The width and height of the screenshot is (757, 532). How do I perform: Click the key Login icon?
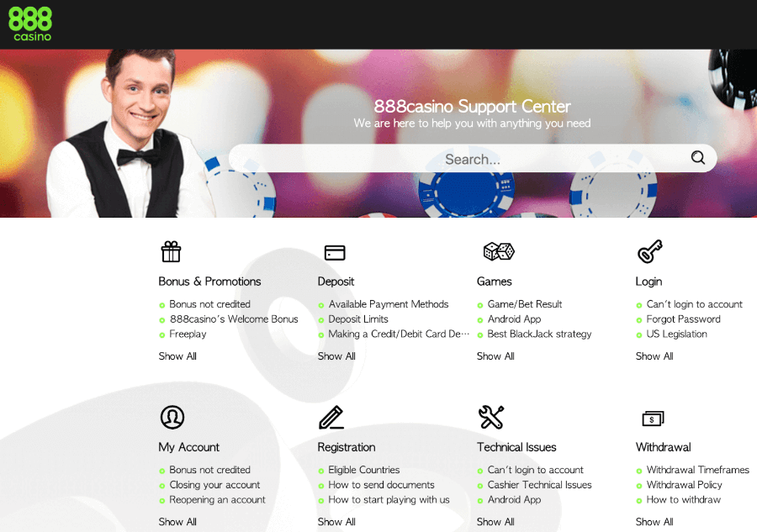(x=649, y=251)
